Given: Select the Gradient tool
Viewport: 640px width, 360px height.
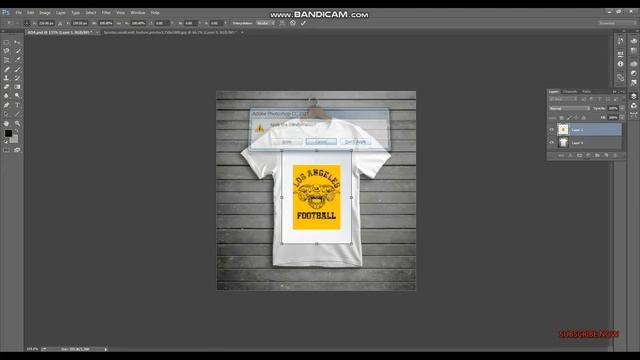Looking at the screenshot, I should click(17, 87).
